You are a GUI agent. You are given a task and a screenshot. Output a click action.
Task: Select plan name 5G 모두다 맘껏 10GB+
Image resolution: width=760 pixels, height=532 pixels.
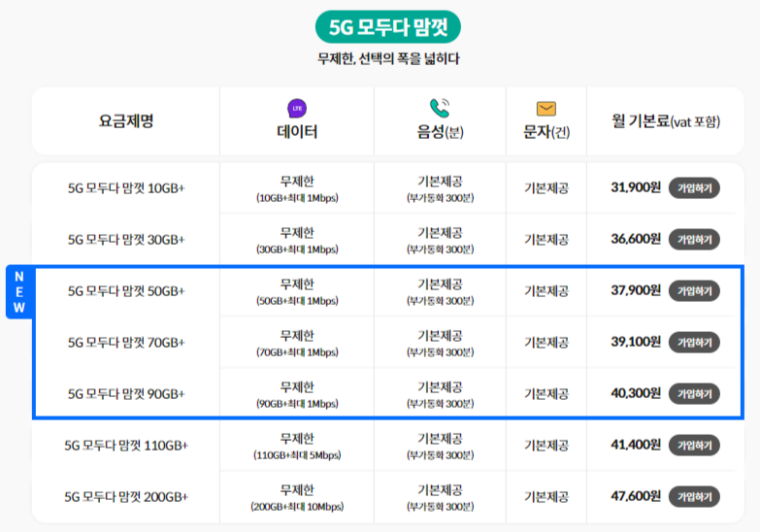(x=126, y=188)
